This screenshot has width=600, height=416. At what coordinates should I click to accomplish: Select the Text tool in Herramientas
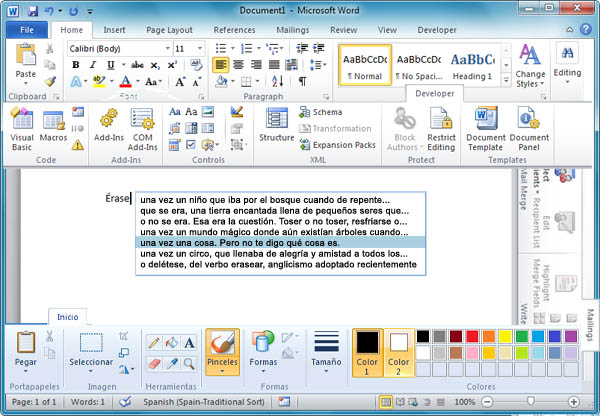click(189, 343)
